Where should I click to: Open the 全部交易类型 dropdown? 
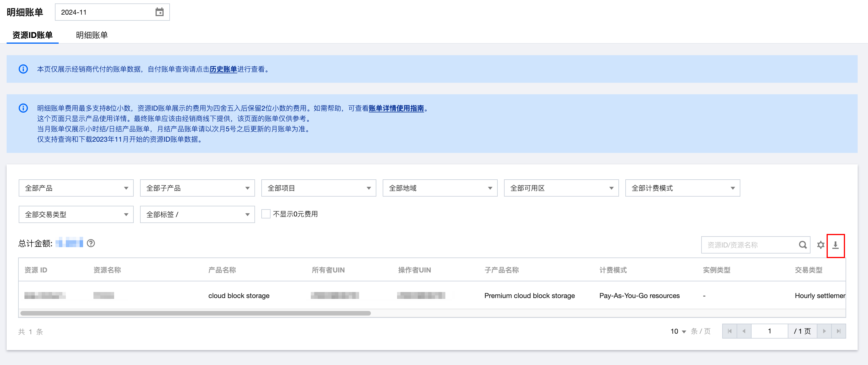click(x=76, y=214)
